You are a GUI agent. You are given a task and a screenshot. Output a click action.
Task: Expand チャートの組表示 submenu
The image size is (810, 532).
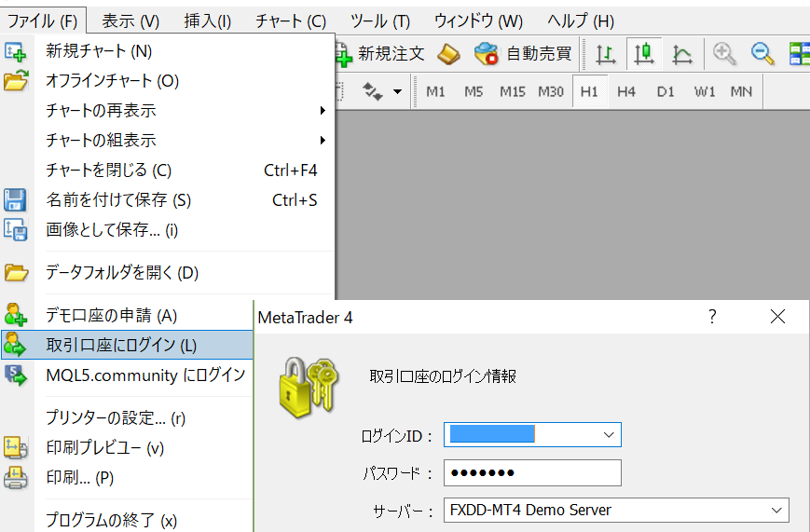point(168,140)
